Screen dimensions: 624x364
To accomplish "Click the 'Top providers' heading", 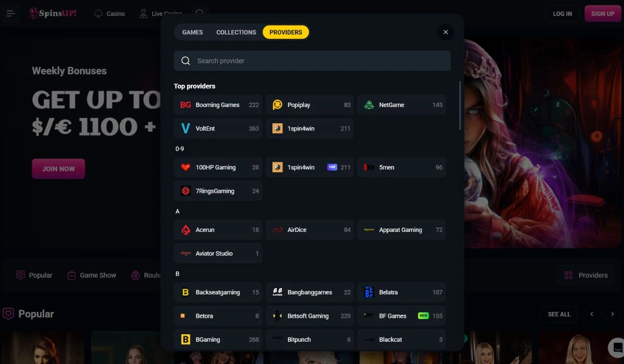I will [x=194, y=86].
